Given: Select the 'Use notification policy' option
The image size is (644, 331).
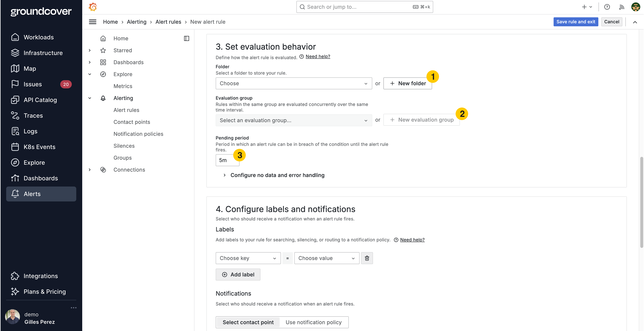Looking at the screenshot, I should [314, 322].
